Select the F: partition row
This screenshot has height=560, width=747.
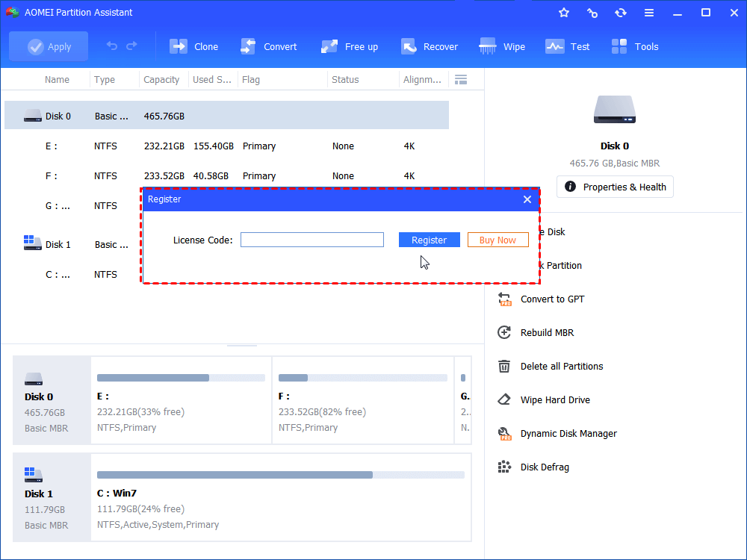click(227, 175)
